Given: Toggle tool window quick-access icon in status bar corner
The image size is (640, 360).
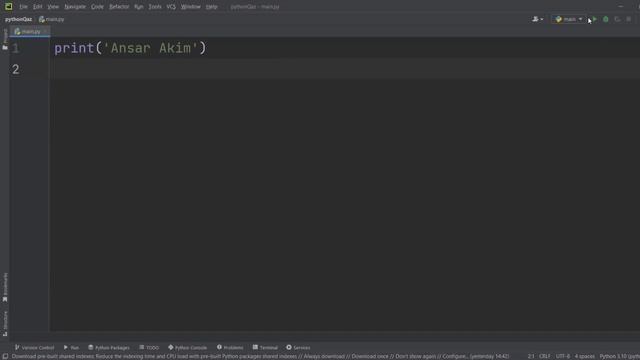Looking at the screenshot, I should tap(5, 356).
